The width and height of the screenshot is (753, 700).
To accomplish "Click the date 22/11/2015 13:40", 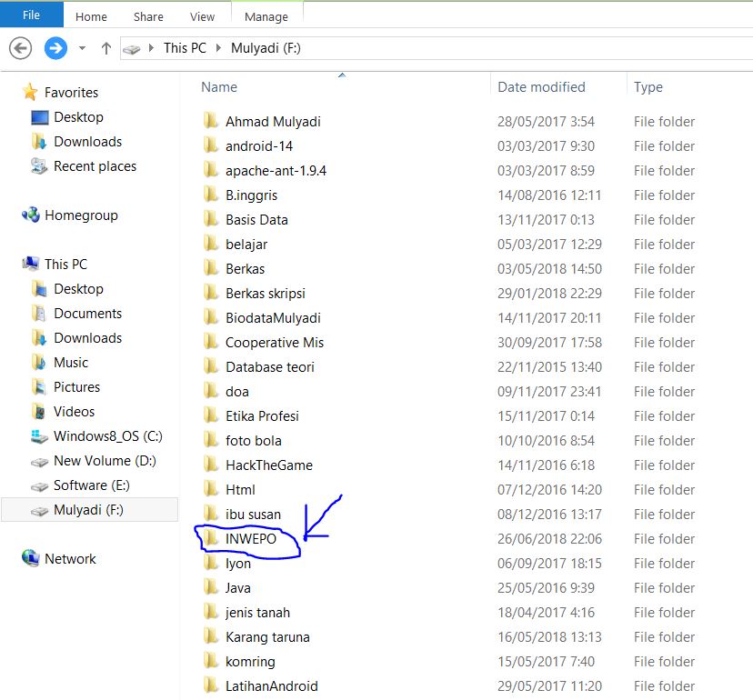I will click(x=549, y=366).
